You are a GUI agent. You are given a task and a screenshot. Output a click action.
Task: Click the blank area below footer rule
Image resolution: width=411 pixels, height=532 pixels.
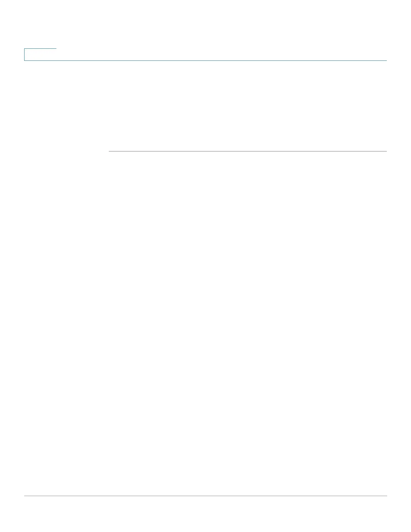pyautogui.click(x=205, y=514)
